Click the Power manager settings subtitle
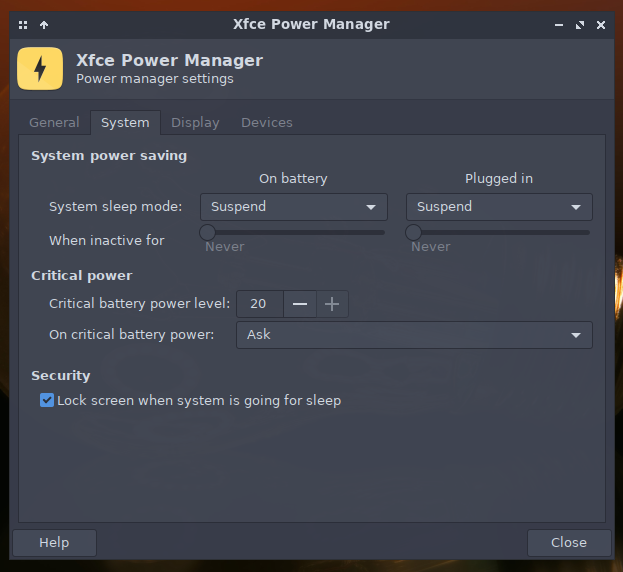This screenshot has height=572, width=623. (x=155, y=79)
